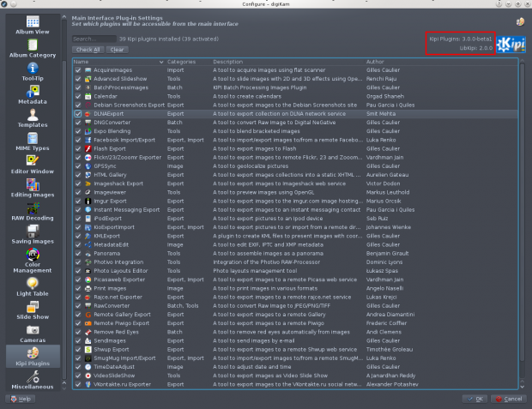Focus the plugin Search field

pyautogui.click(x=94, y=39)
